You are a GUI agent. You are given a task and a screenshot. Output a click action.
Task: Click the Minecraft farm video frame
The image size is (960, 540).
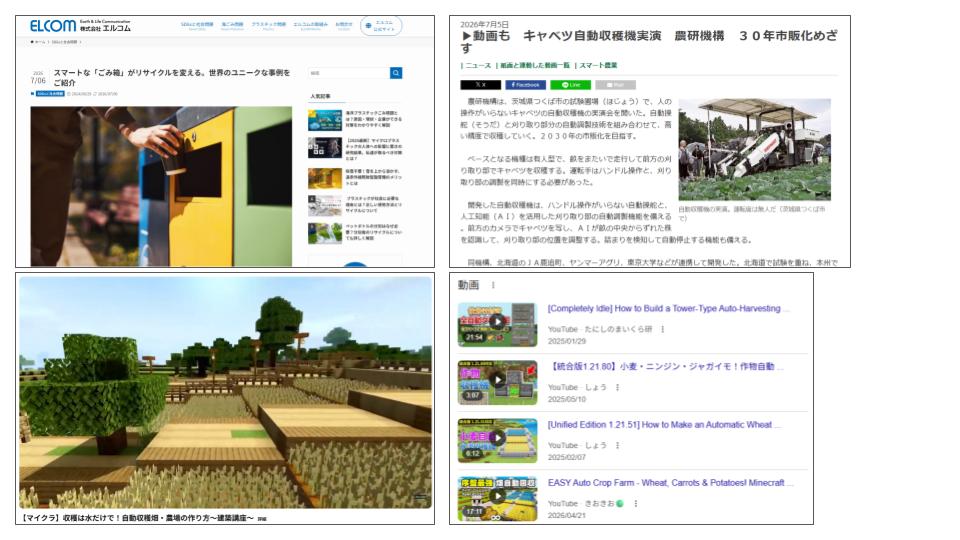225,392
